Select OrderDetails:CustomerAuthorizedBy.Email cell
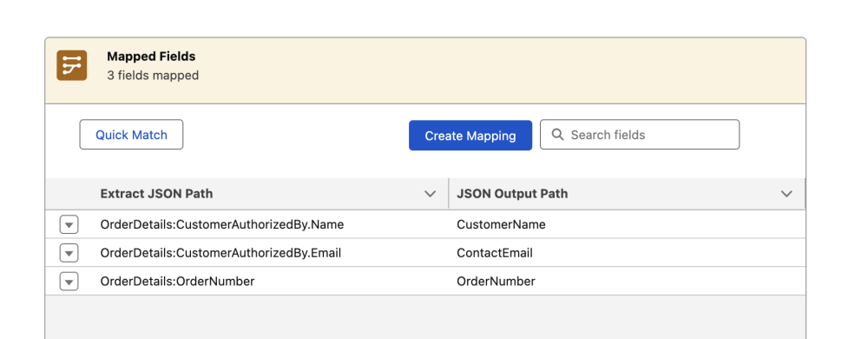The width and height of the screenshot is (868, 339). pyautogui.click(x=220, y=253)
